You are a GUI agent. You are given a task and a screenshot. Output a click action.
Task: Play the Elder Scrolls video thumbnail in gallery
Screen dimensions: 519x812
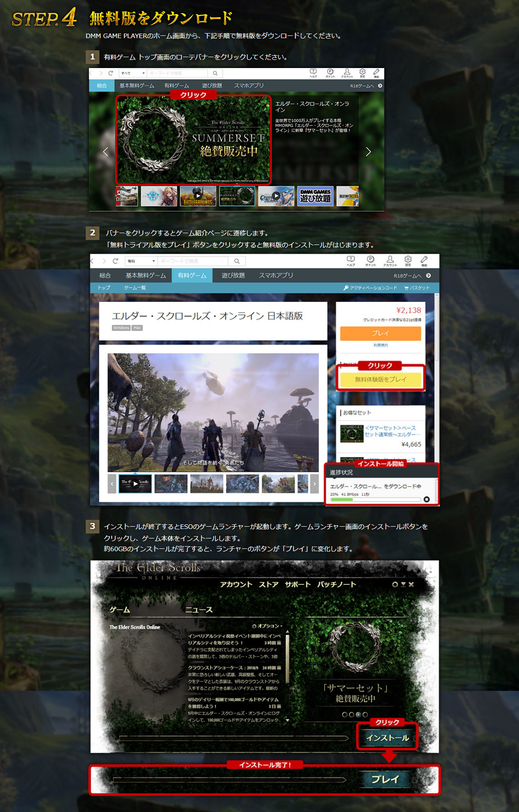pos(135,484)
